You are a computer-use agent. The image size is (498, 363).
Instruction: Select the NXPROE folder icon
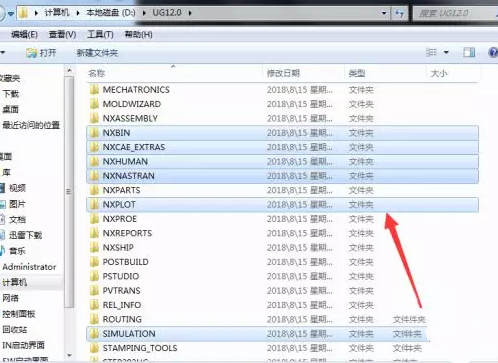point(94,218)
